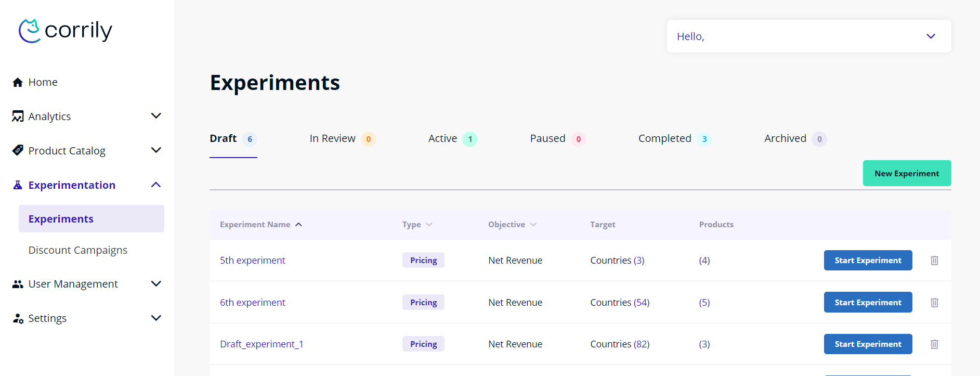The width and height of the screenshot is (980, 376).
Task: Click Countries (82) target
Action: pos(620,344)
